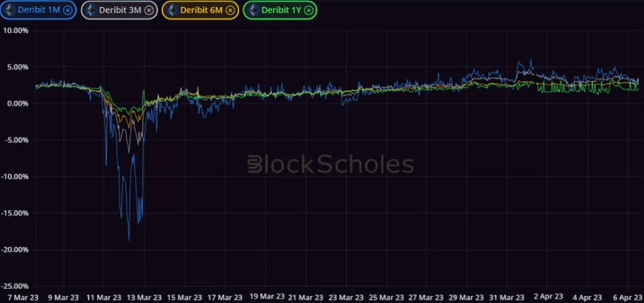Image resolution: width=644 pixels, height=303 pixels.
Task: Click the -10.00% y-axis label
Action: pyautogui.click(x=15, y=177)
